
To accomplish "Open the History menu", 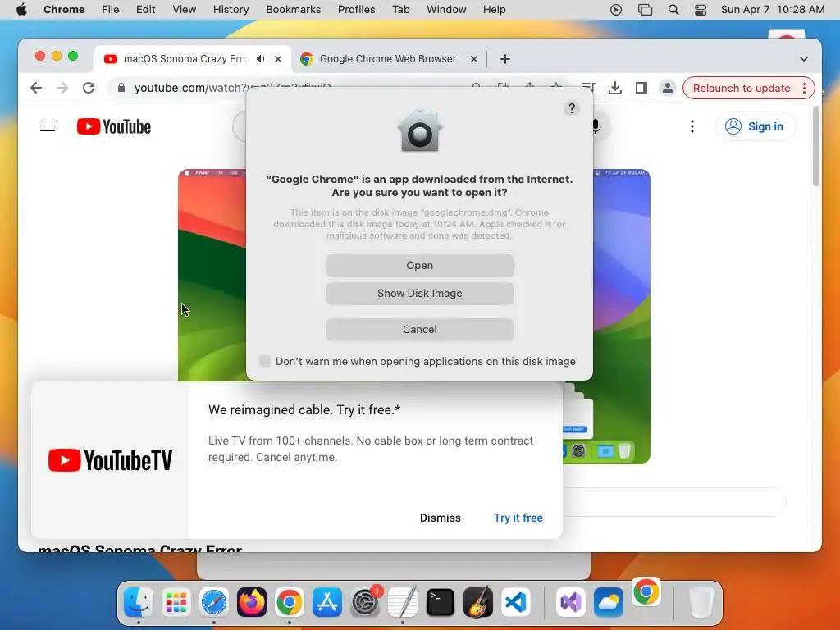I will point(231,10).
